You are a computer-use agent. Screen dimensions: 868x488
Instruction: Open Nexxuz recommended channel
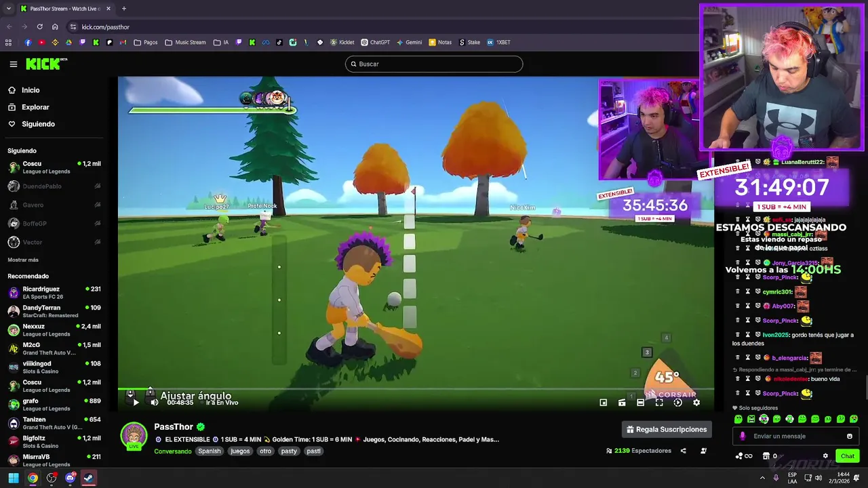[54, 330]
